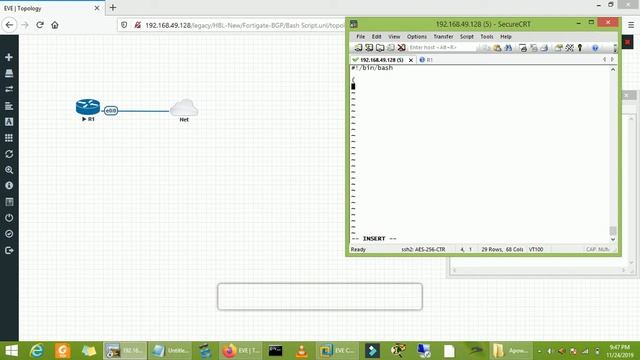Screen dimensions: 640x360
Task: Click the Windows Start button
Action: [x=11, y=351]
